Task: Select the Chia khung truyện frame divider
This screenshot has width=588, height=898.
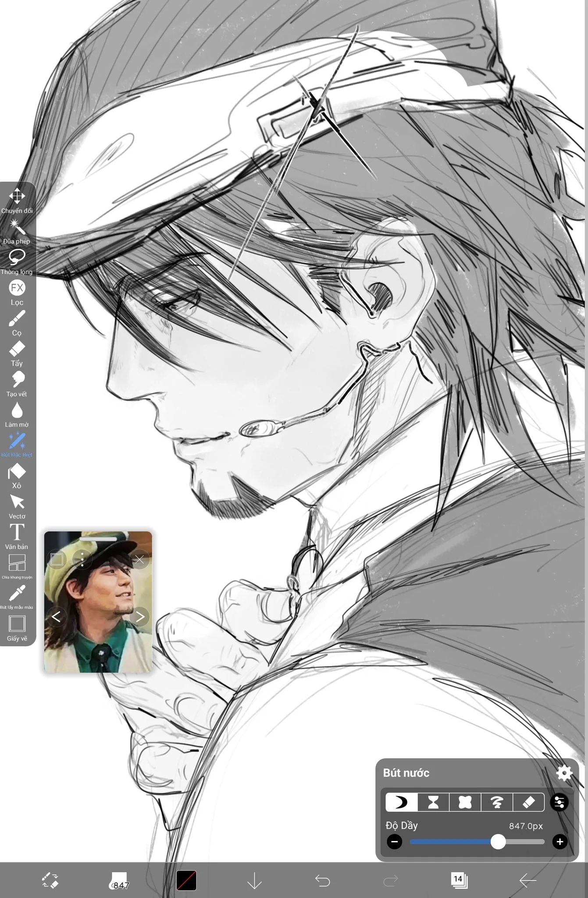Action: tap(17, 567)
